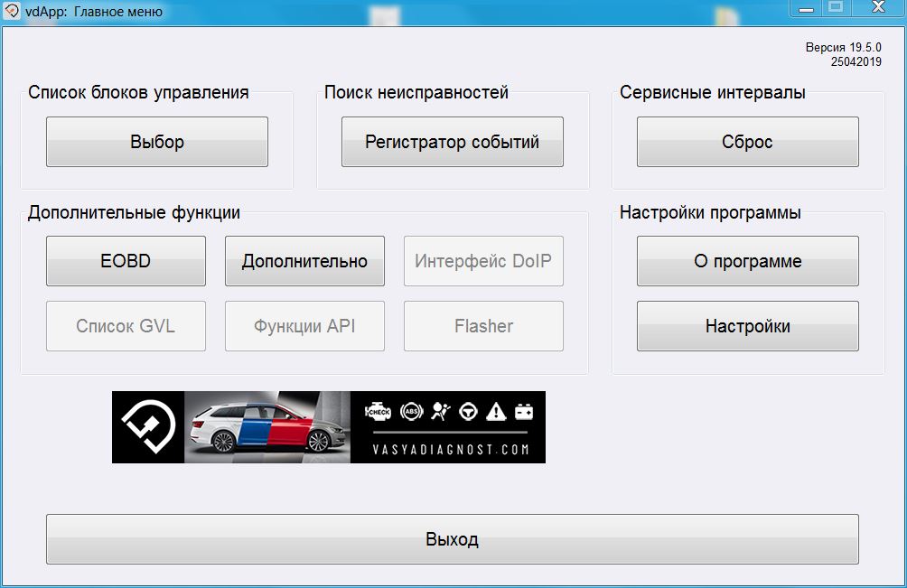The height and width of the screenshot is (588, 907).
Task: Click the Flasher button
Action: (x=483, y=326)
